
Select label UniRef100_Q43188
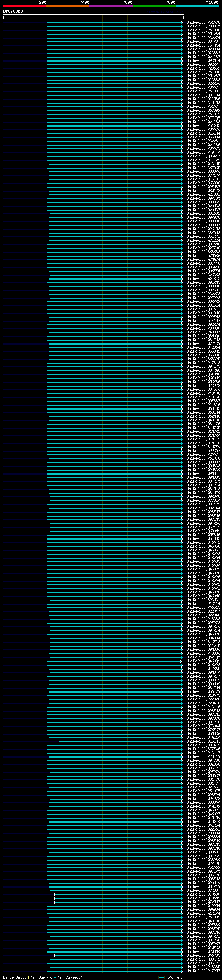point(203,921)
